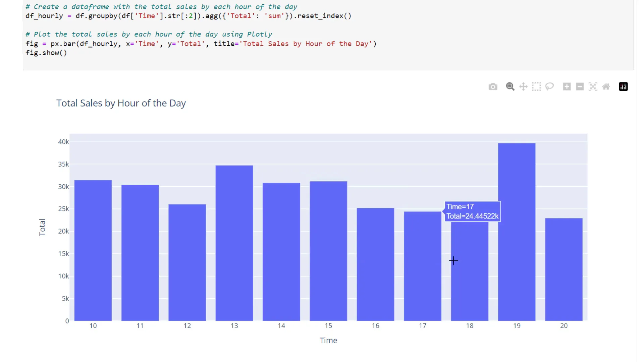644x362 pixels.
Task: Select the Box Select tool
Action: pyautogui.click(x=536, y=86)
